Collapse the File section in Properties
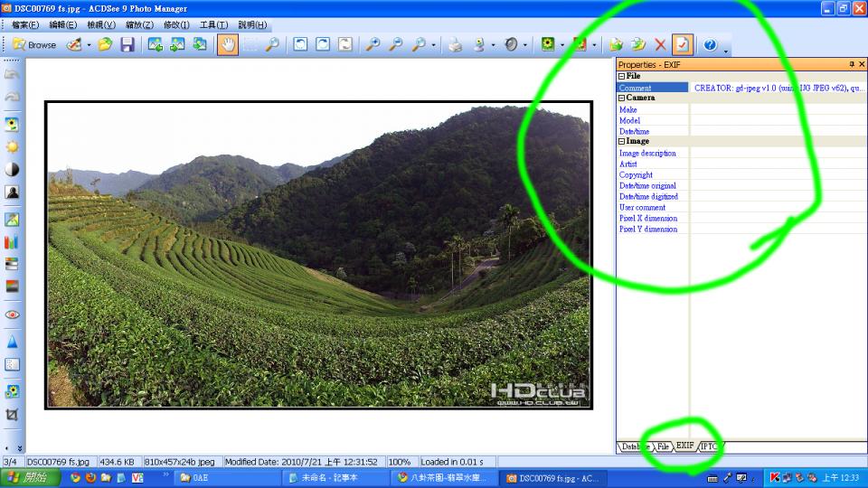The width and height of the screenshot is (868, 488). tap(621, 77)
